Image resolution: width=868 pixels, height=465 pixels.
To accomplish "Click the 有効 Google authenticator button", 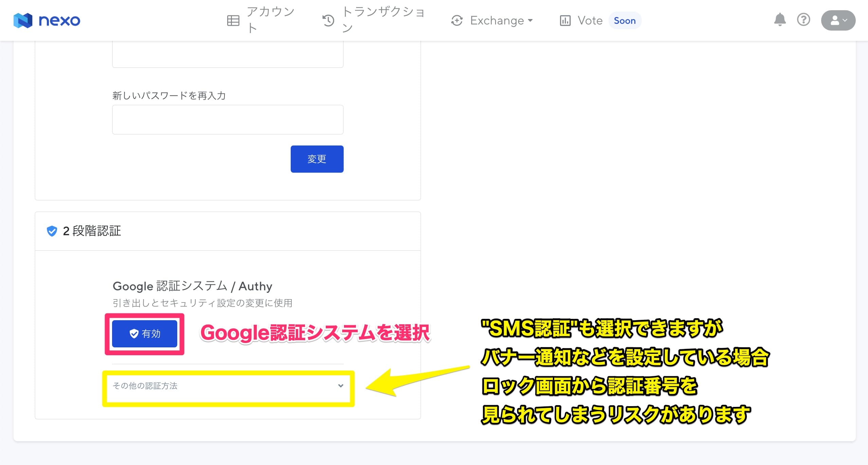I will click(145, 334).
